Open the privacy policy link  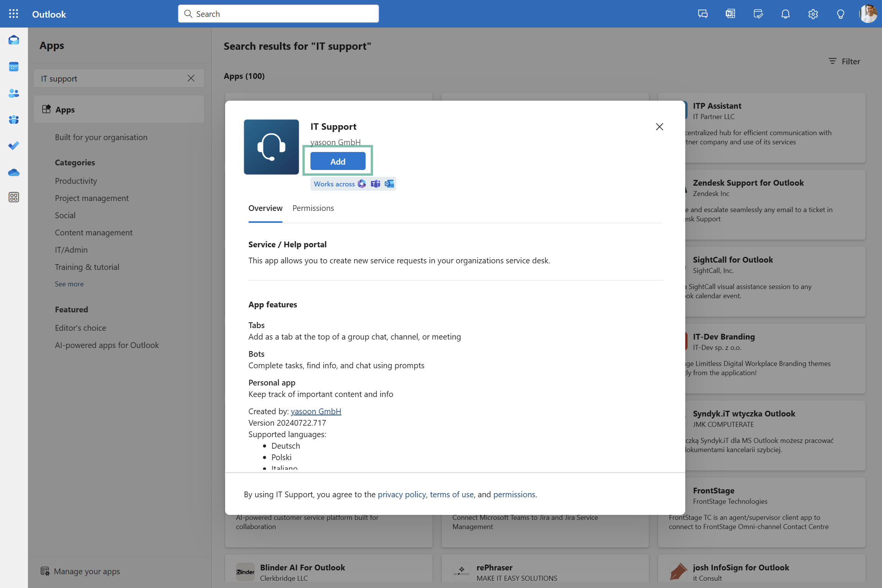click(x=401, y=494)
